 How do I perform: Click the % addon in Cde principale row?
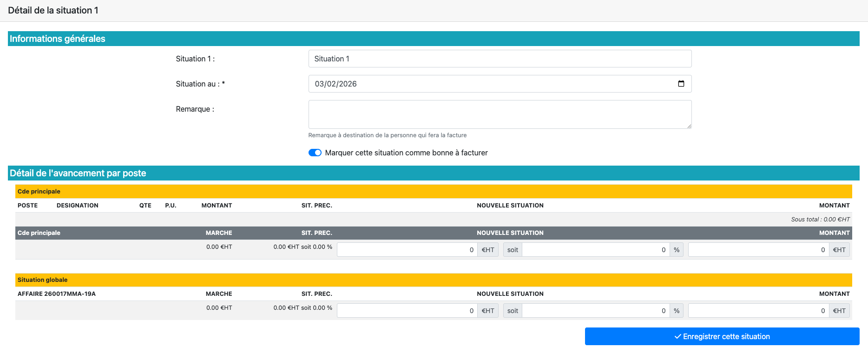677,250
